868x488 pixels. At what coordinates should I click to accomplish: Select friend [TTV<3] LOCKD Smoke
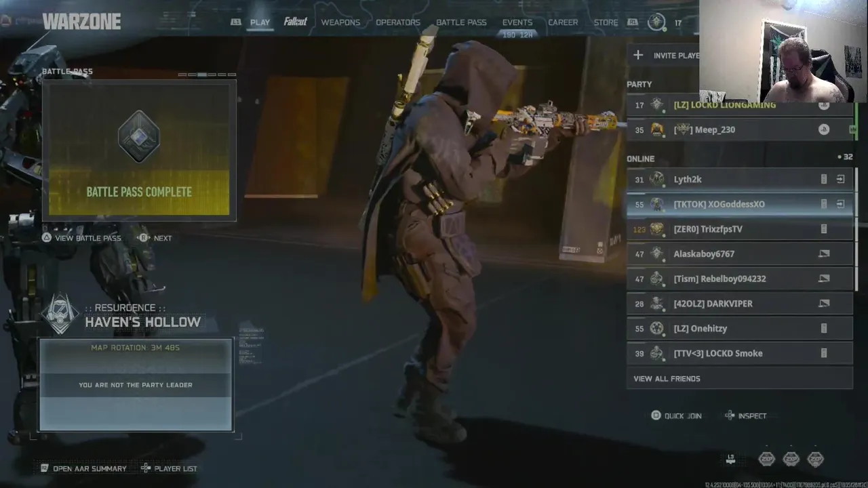click(x=740, y=353)
